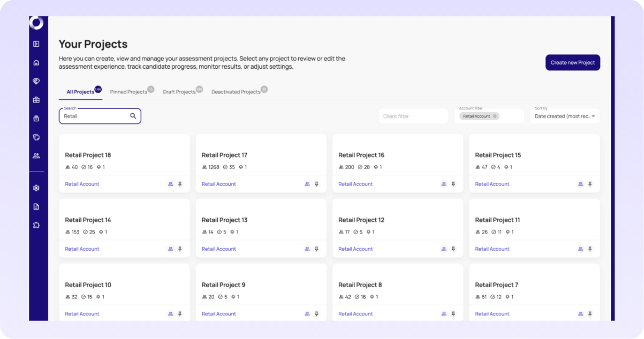The width and height of the screenshot is (644, 339).
Task: Click the document icon in the sidebar
Action: [x=36, y=207]
